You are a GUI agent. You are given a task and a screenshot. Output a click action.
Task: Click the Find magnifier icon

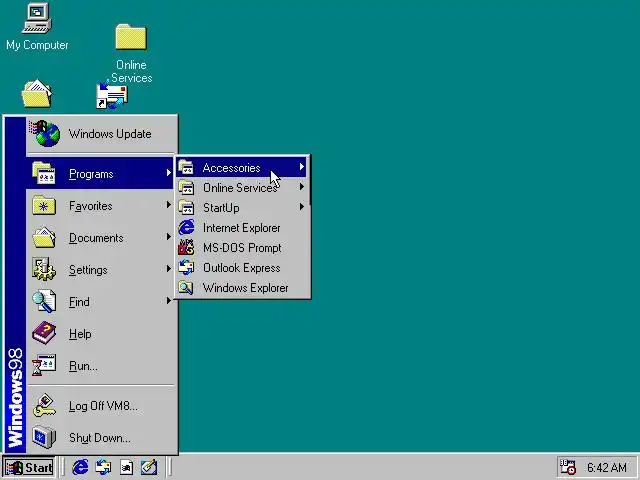point(44,301)
